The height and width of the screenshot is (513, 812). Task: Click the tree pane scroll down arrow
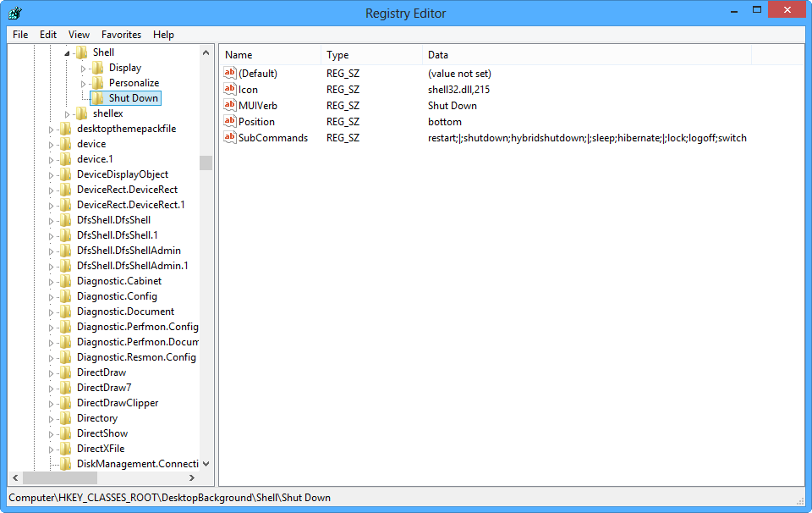206,464
